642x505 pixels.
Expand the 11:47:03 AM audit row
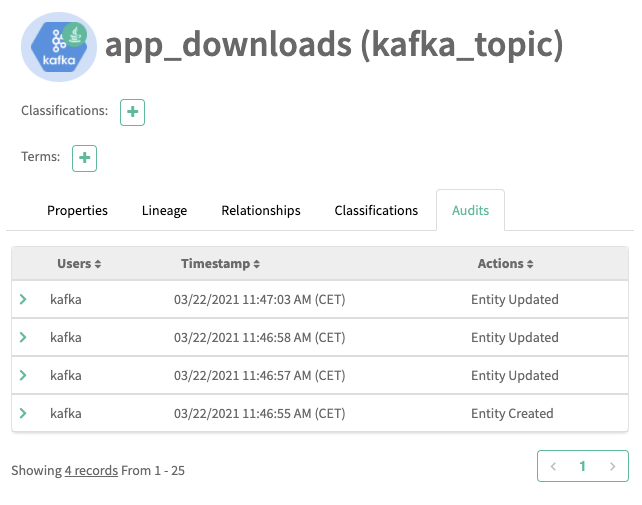pos(23,299)
